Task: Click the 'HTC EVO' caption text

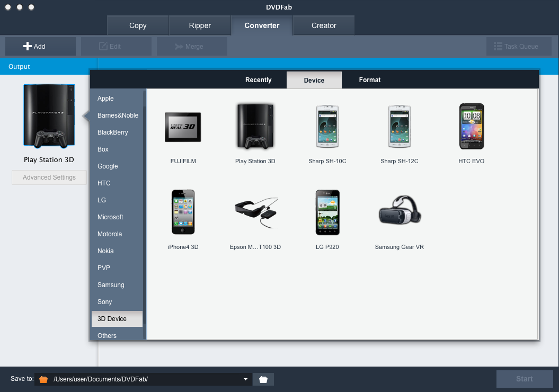Action: point(471,161)
